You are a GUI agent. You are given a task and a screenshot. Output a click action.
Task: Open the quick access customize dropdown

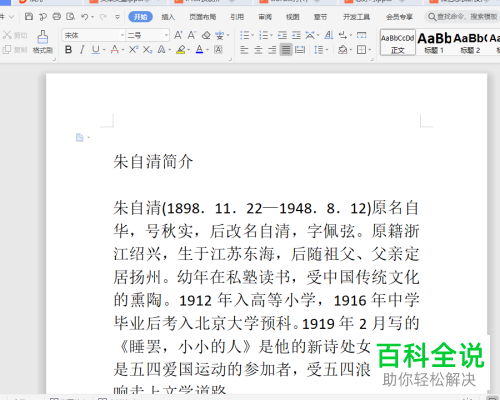[117, 17]
